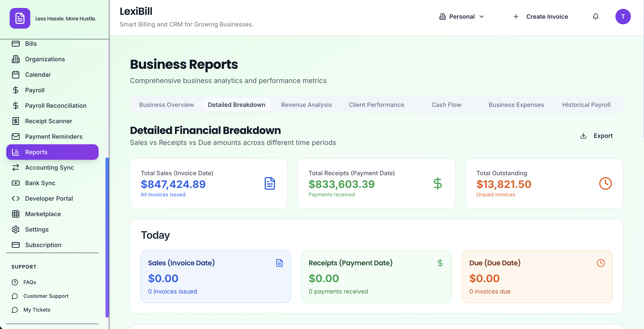The image size is (644, 329).
Task: Select the Cash Flow tab
Action: pos(446,105)
